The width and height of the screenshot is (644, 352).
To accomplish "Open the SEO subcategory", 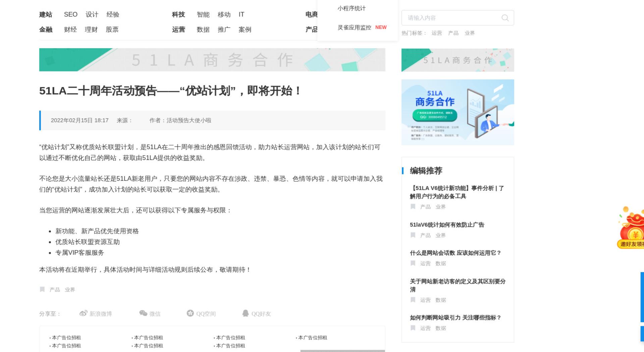I will pos(70,14).
